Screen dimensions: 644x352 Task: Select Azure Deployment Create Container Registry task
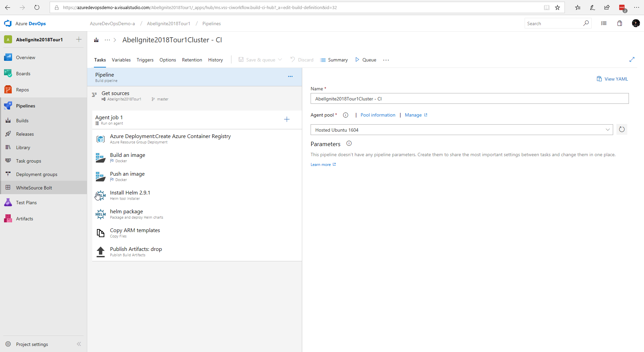(x=197, y=139)
